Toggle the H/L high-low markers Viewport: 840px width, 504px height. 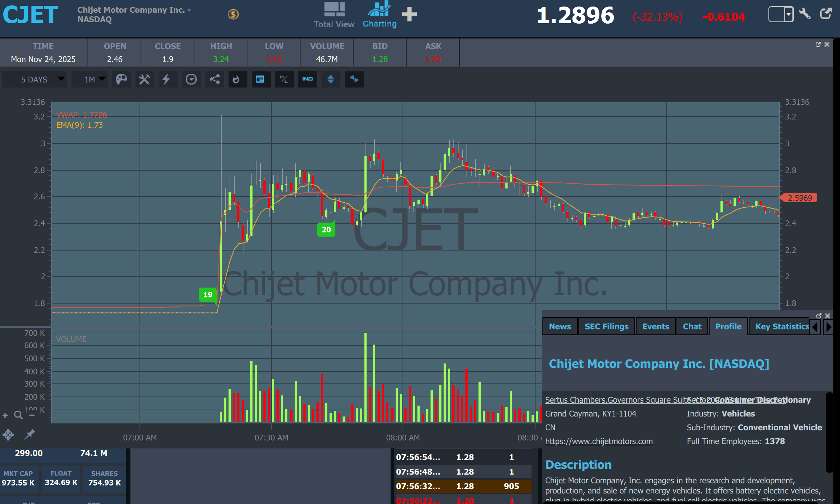284,79
